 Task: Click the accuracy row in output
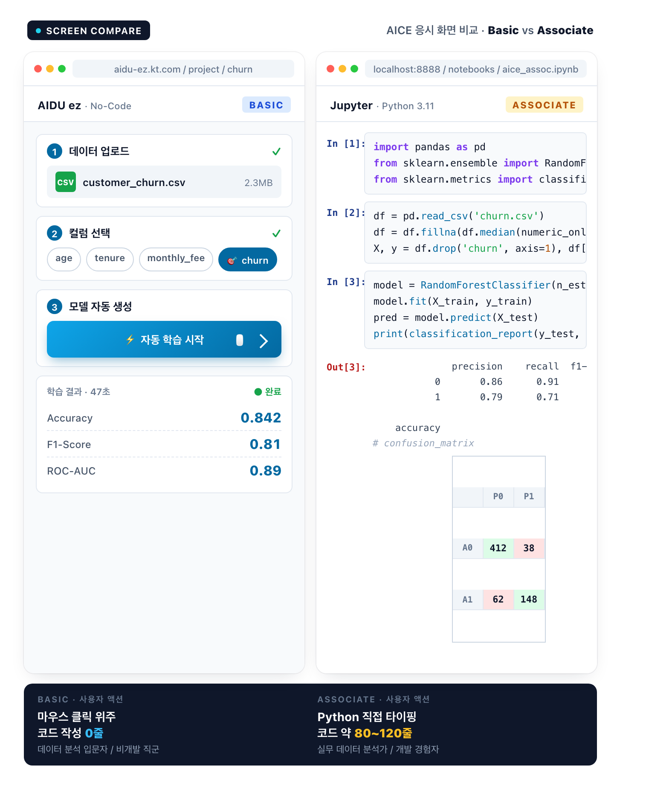pyautogui.click(x=418, y=428)
